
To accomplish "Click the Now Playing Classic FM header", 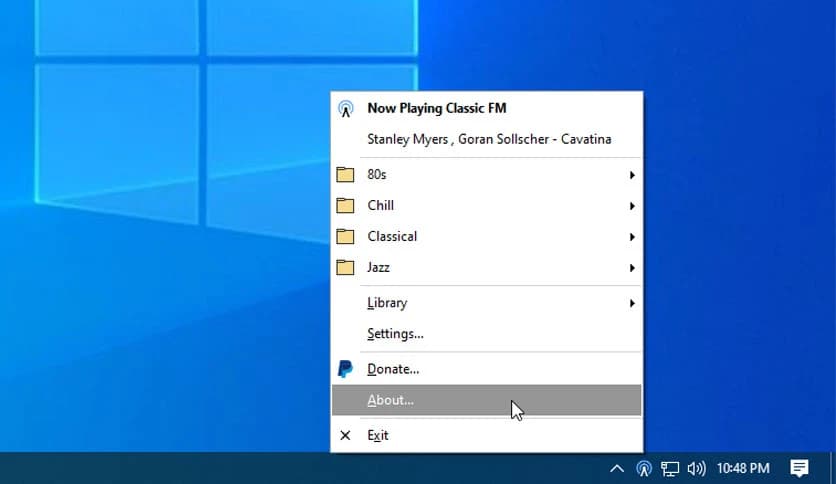I will tap(437, 108).
